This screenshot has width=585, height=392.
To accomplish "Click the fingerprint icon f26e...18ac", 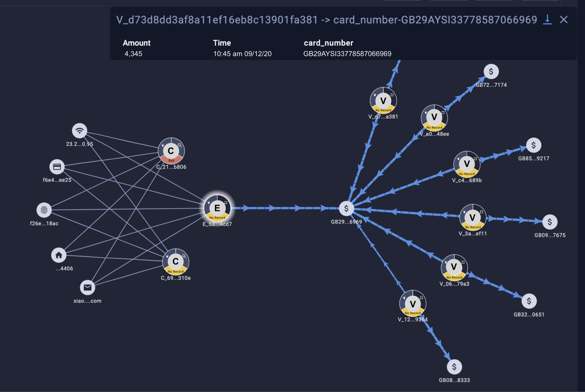I will (44, 209).
